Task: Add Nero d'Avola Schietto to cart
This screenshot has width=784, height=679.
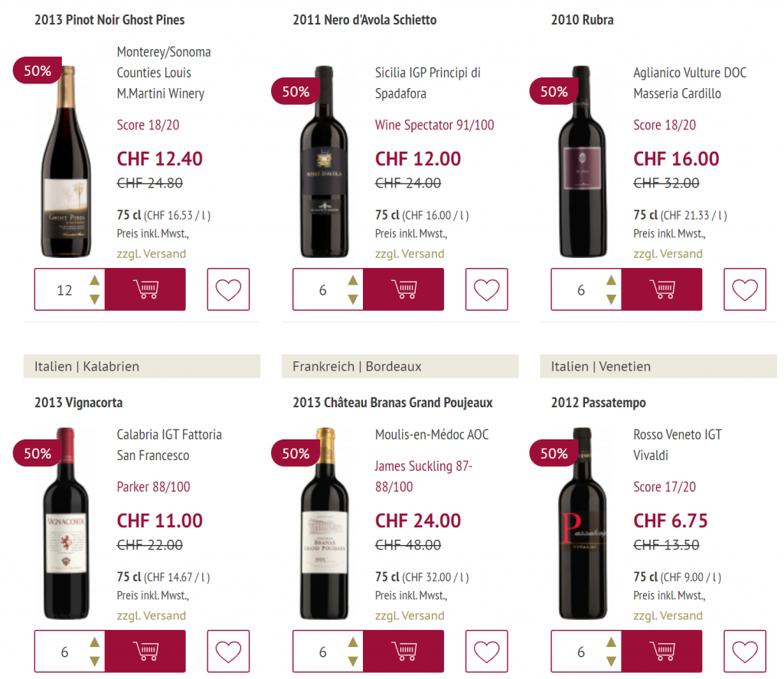Action: (403, 289)
